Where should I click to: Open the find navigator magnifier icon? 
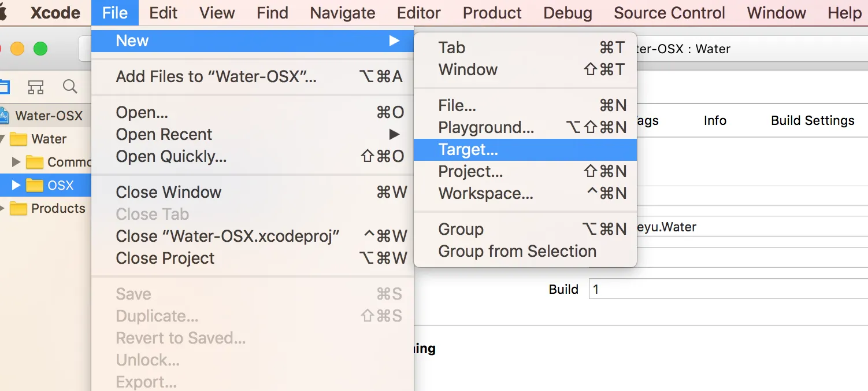(70, 87)
